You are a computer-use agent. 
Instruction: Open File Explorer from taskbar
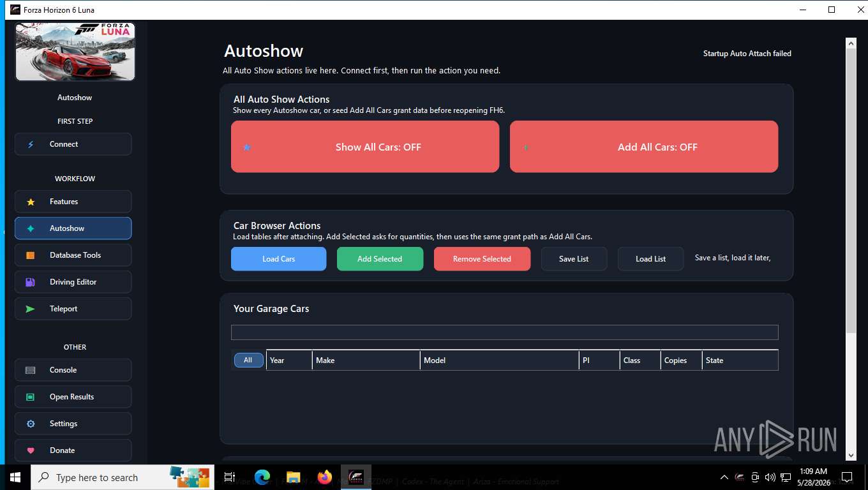(x=294, y=477)
